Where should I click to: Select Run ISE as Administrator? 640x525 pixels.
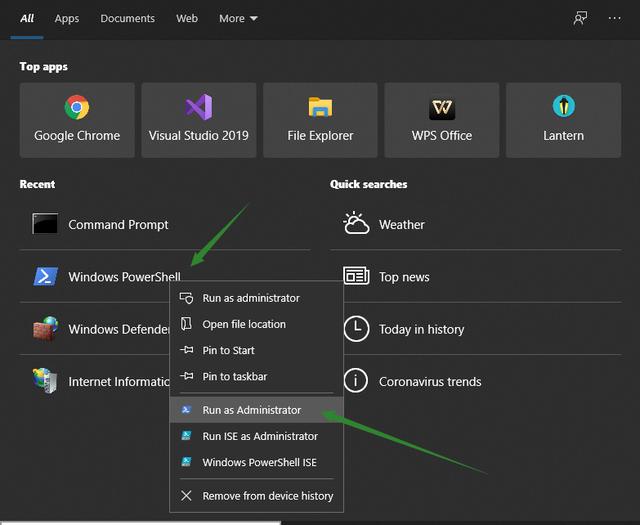[256, 436]
